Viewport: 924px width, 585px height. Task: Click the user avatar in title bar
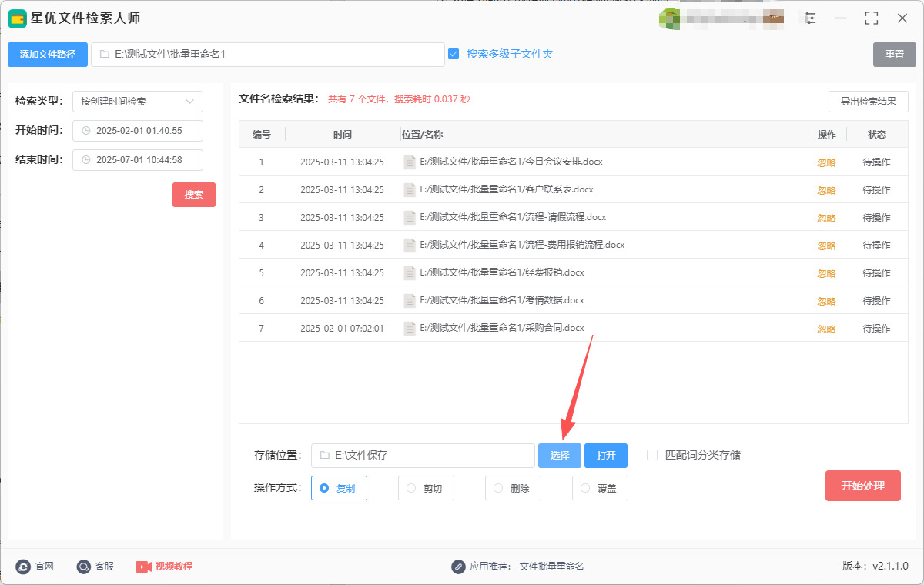[668, 18]
